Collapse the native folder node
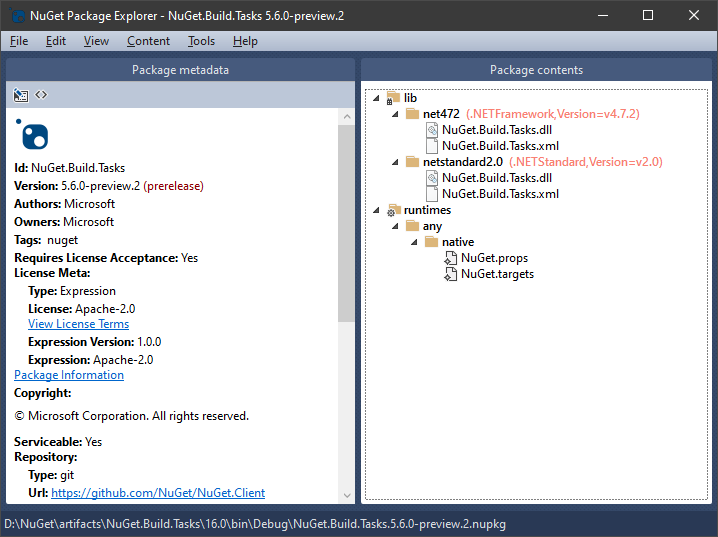Screen dimensions: 718x537 pos(414,242)
